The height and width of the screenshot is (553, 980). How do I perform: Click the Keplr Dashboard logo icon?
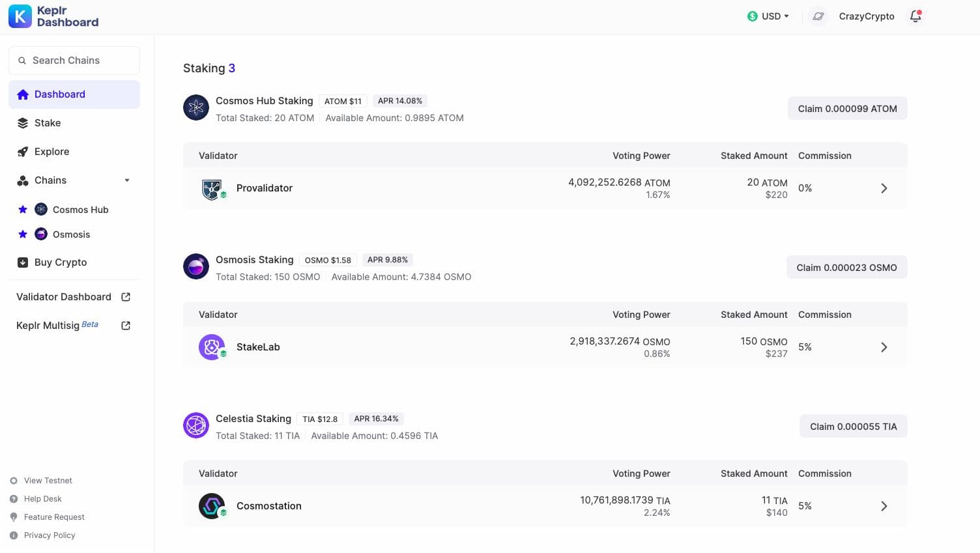pos(20,16)
